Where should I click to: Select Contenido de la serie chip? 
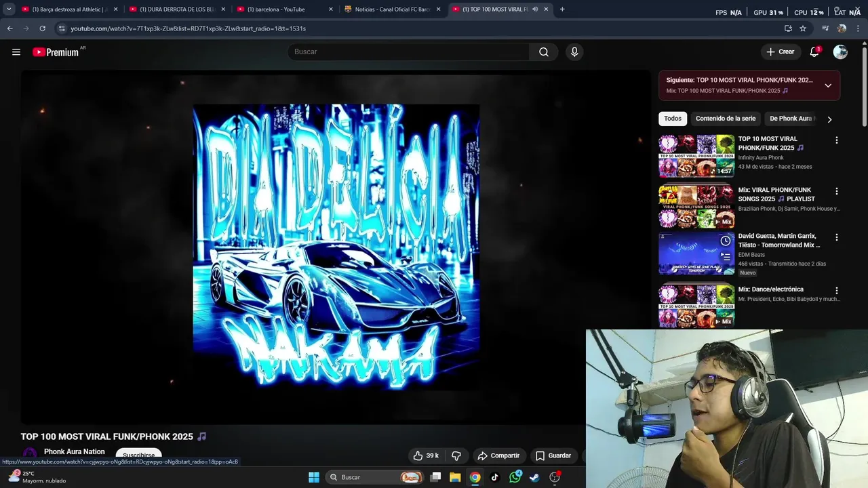coord(726,119)
